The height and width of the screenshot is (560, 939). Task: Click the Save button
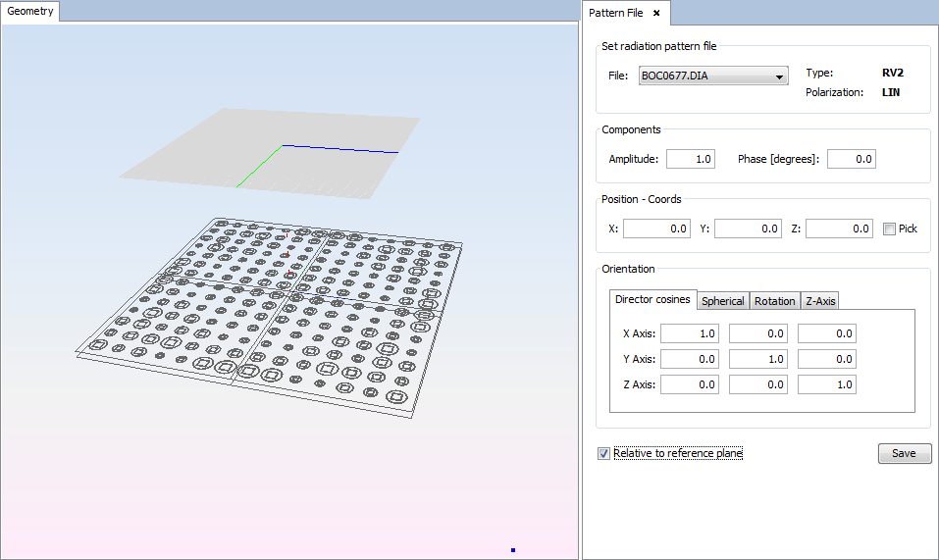click(903, 453)
